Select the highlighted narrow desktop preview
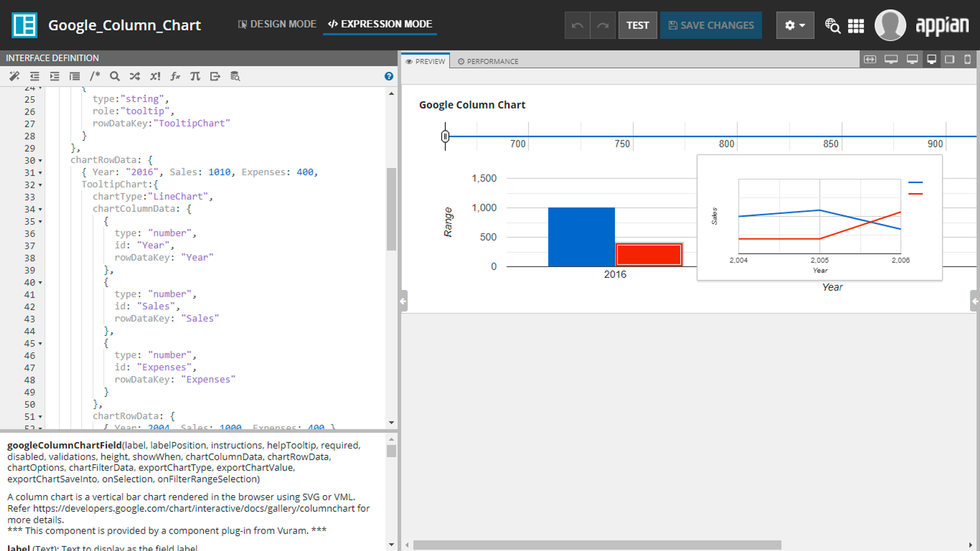The image size is (980, 551). point(931,59)
